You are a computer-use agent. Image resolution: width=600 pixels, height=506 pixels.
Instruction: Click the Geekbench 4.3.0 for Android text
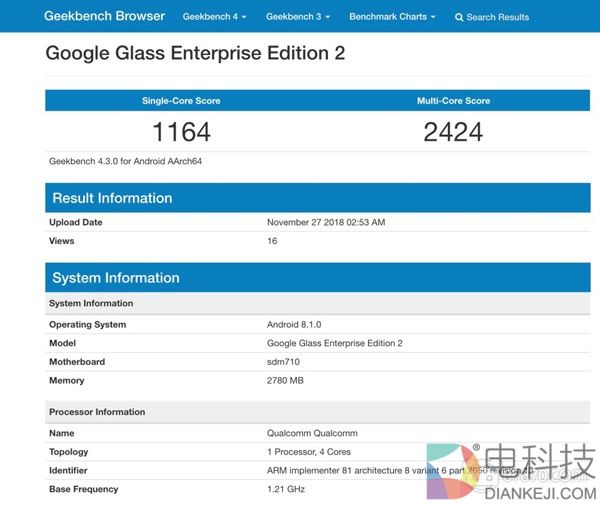tap(126, 160)
